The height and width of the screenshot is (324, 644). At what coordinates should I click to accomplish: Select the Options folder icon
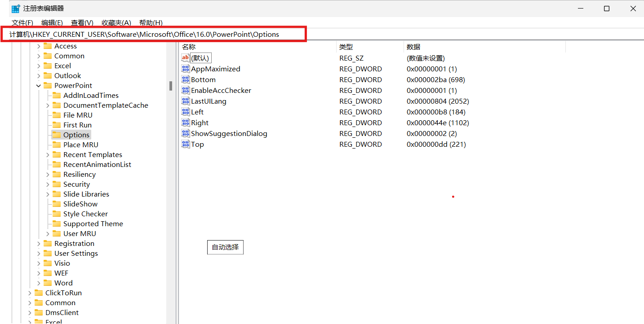pos(57,135)
